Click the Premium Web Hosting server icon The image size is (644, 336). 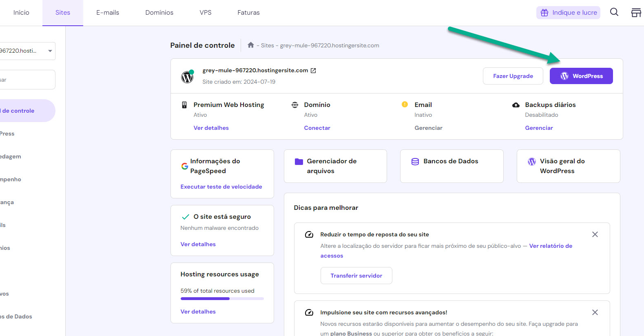(184, 105)
